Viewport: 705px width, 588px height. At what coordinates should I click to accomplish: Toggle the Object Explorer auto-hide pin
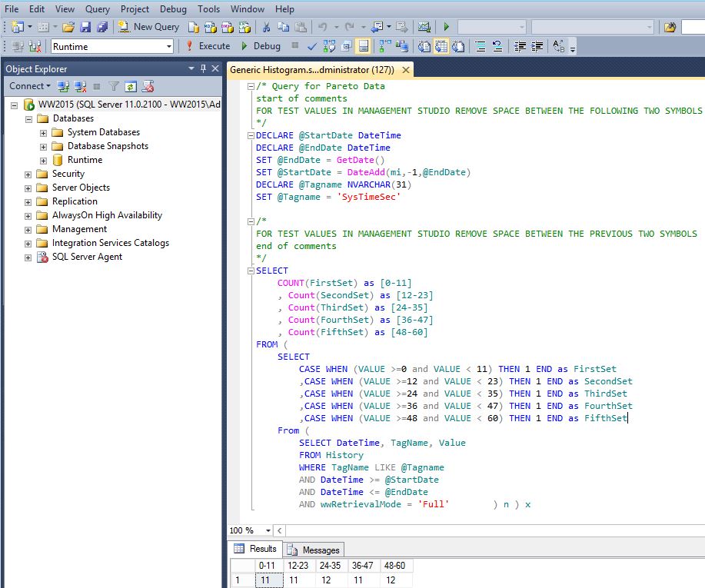(x=203, y=69)
